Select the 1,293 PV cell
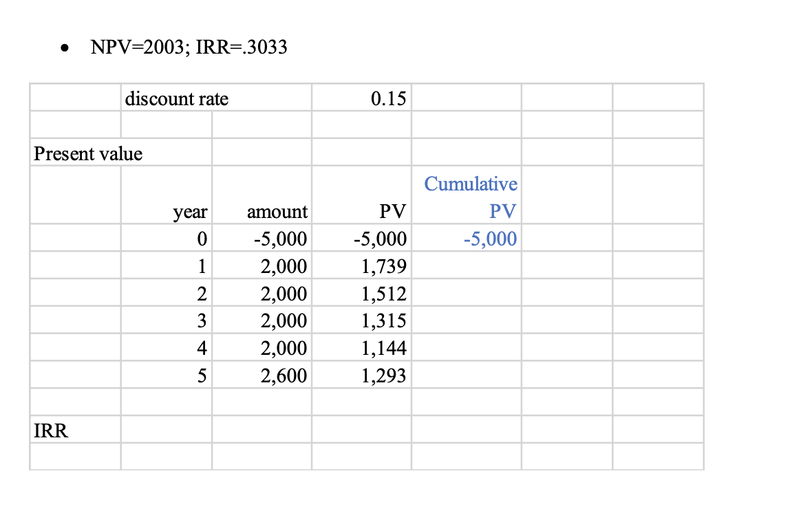This screenshot has width=812, height=513. pyautogui.click(x=361, y=375)
